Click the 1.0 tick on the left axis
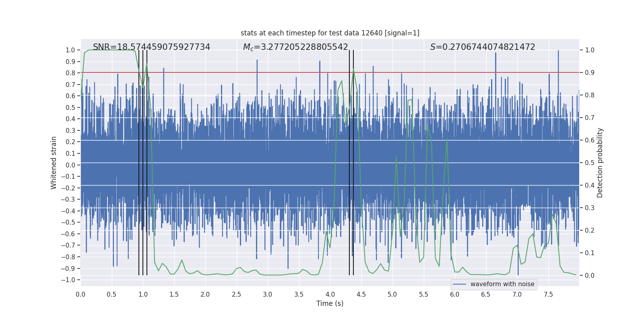Viewport: 644px width, 322px height. pos(70,50)
